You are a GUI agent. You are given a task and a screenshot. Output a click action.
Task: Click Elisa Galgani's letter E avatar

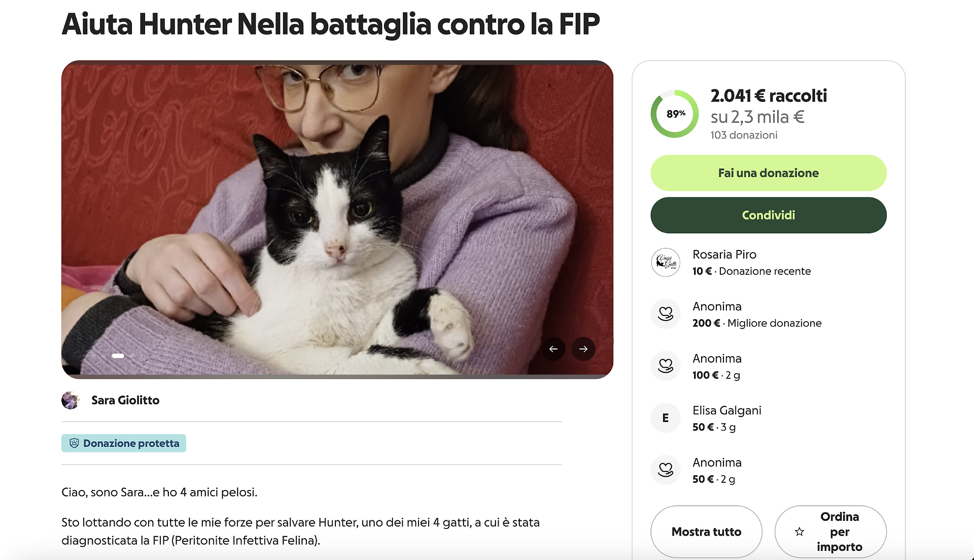[666, 418]
